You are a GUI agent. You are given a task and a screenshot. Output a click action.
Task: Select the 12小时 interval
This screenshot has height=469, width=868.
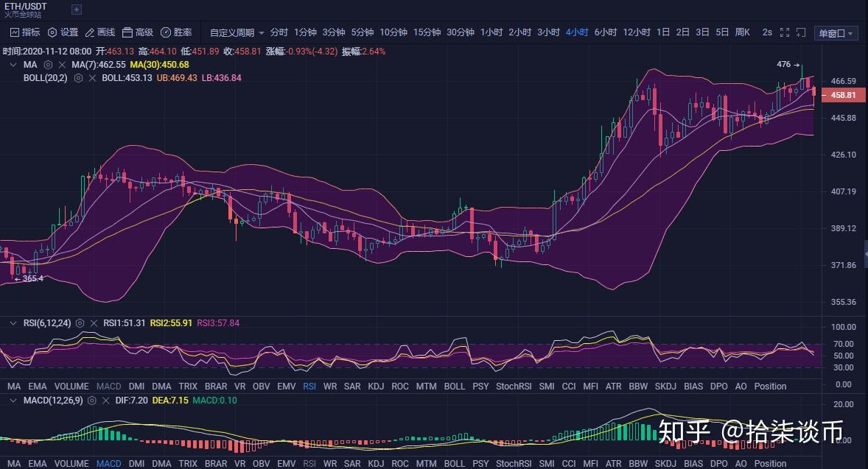(637, 32)
